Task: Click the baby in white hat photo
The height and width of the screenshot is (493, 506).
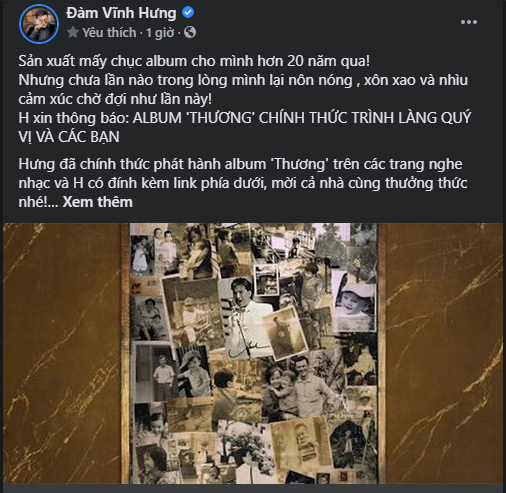Action: click(x=354, y=302)
